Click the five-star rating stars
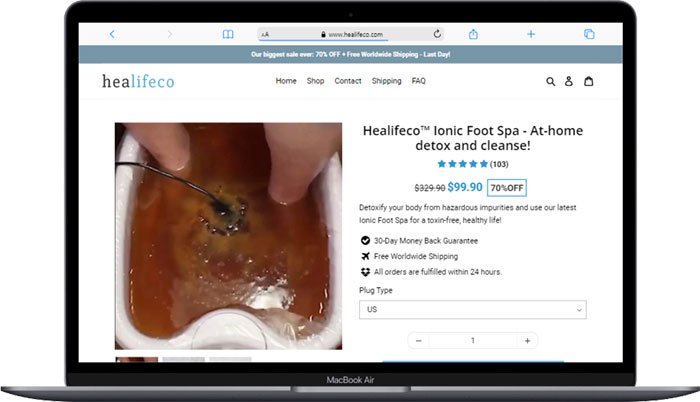 pyautogui.click(x=462, y=164)
